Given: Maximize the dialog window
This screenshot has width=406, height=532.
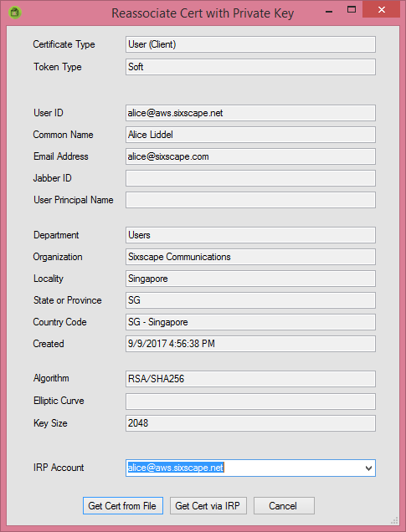Looking at the screenshot, I should [352, 9].
